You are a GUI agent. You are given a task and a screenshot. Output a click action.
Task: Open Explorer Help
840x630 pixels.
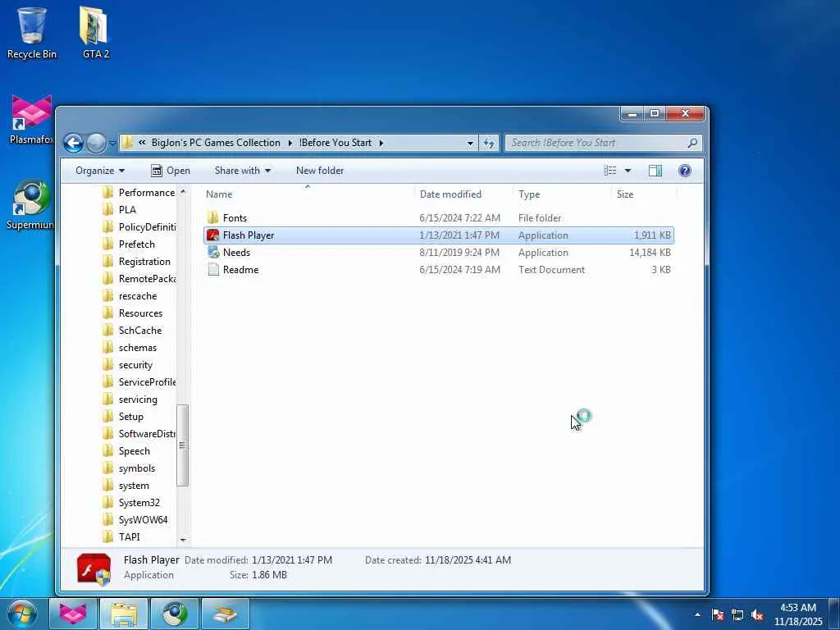point(685,171)
